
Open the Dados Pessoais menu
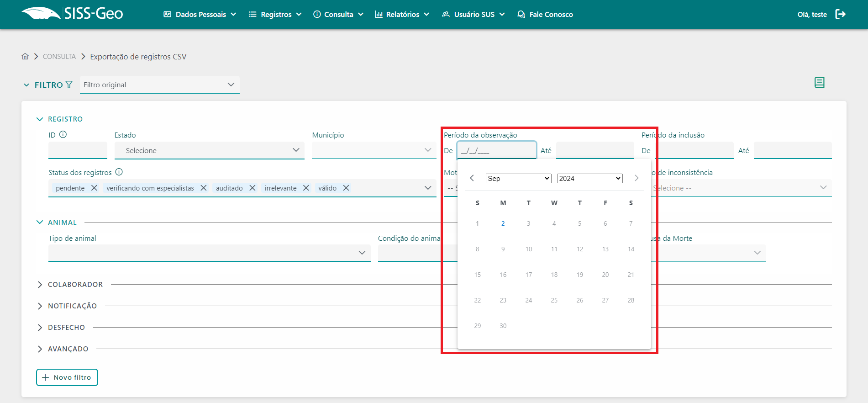coord(200,14)
